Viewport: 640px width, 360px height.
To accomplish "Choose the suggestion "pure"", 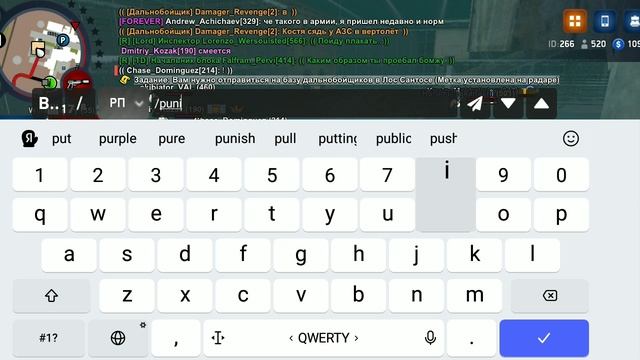I will coord(171,139).
